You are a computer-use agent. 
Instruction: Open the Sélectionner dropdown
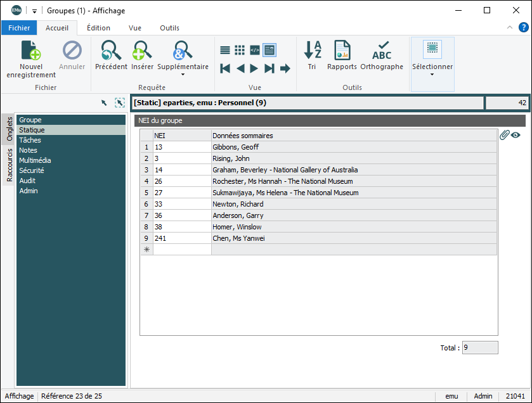tap(432, 74)
